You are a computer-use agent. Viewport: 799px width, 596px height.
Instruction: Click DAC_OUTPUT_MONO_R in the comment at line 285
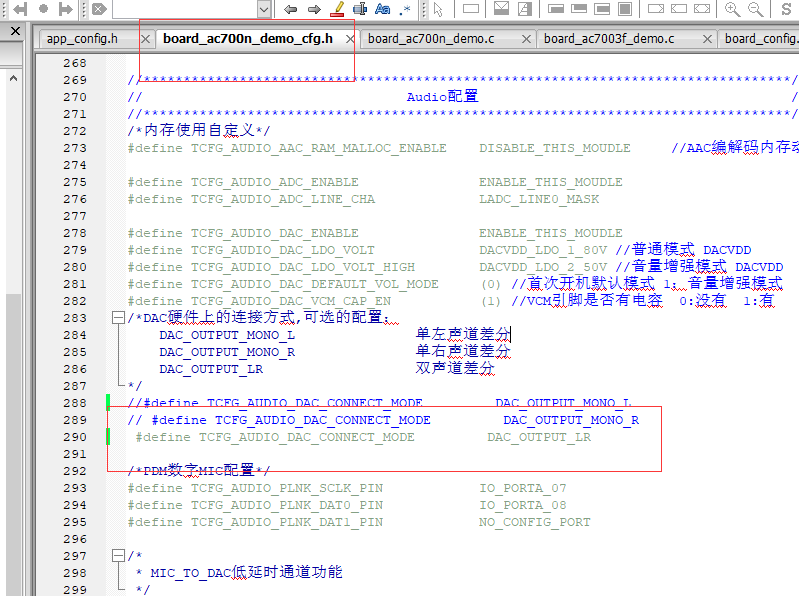point(227,352)
